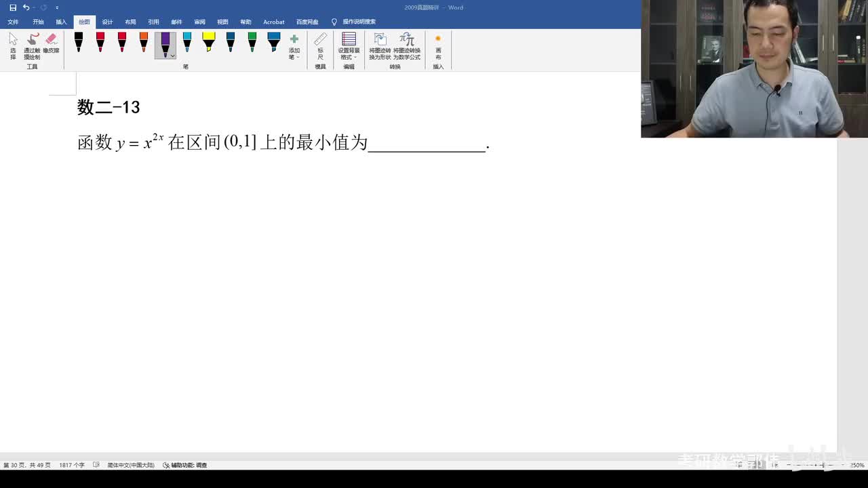Pick the dark blue pen
This screenshot has width=868, height=488.
[231, 42]
